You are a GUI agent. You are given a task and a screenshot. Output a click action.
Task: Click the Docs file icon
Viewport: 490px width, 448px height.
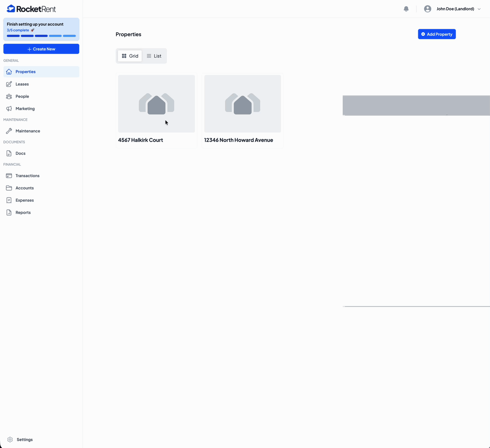point(9,153)
